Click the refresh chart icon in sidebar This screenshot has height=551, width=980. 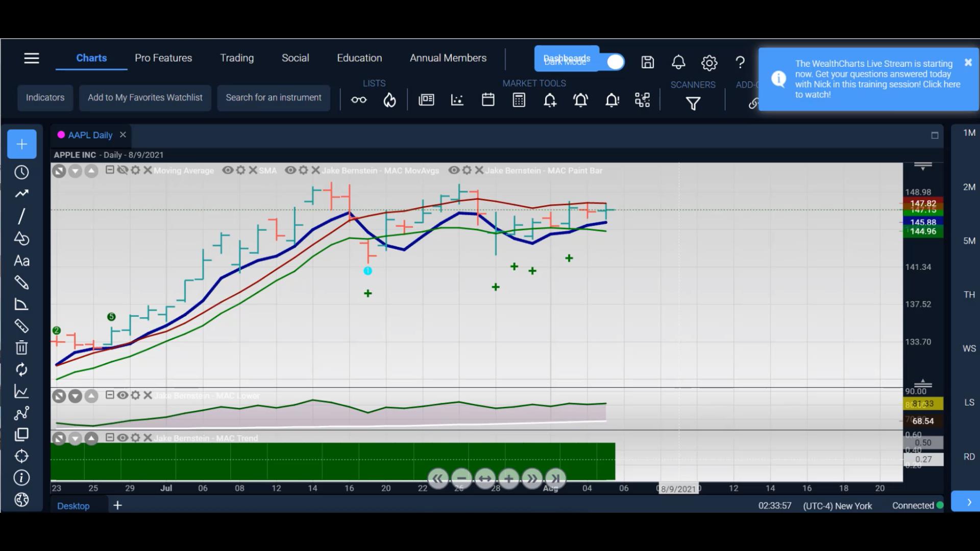click(x=21, y=369)
